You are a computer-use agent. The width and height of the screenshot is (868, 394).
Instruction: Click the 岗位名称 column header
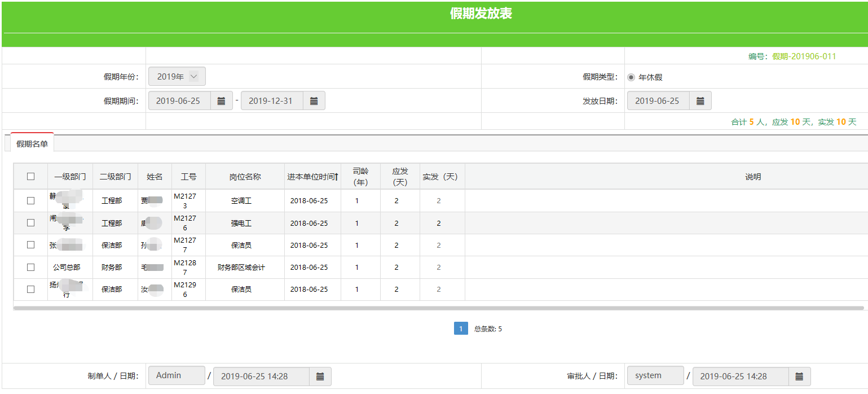pos(245,177)
